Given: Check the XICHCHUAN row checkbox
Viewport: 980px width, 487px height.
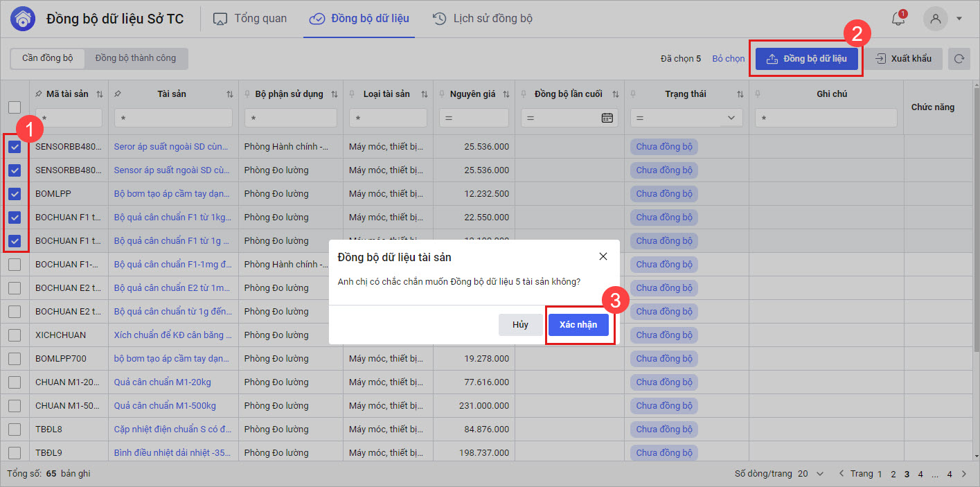Looking at the screenshot, I should 15,335.
